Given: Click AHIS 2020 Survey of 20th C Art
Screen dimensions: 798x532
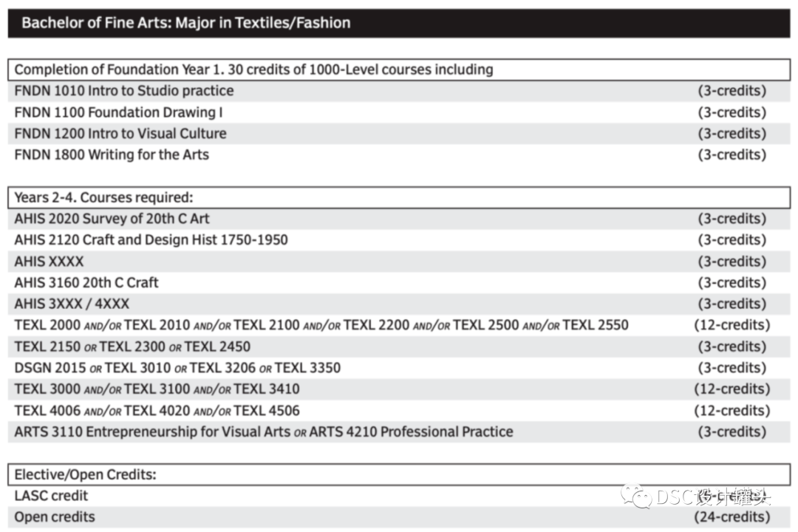Looking at the screenshot, I should pyautogui.click(x=112, y=219).
